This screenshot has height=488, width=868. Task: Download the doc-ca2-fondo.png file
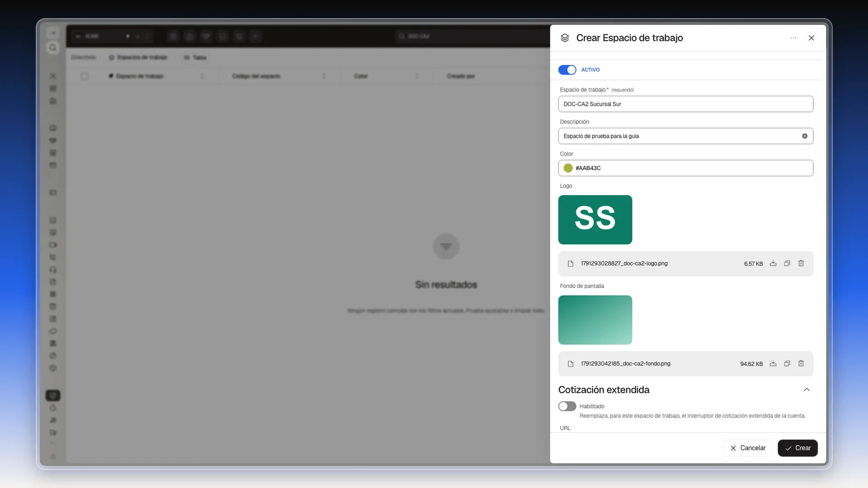click(773, 364)
